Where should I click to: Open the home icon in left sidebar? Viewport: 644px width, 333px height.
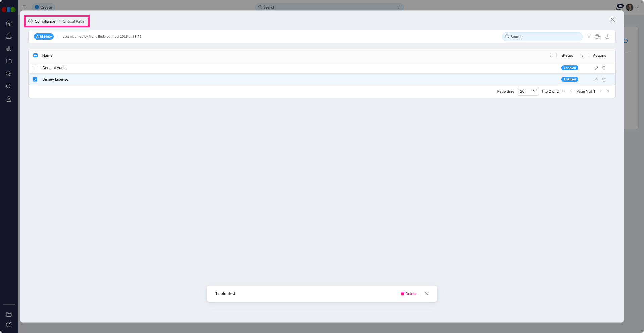click(9, 23)
